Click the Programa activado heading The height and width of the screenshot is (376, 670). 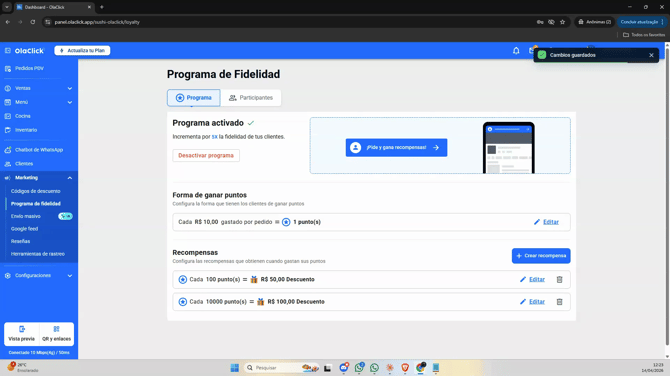(208, 123)
